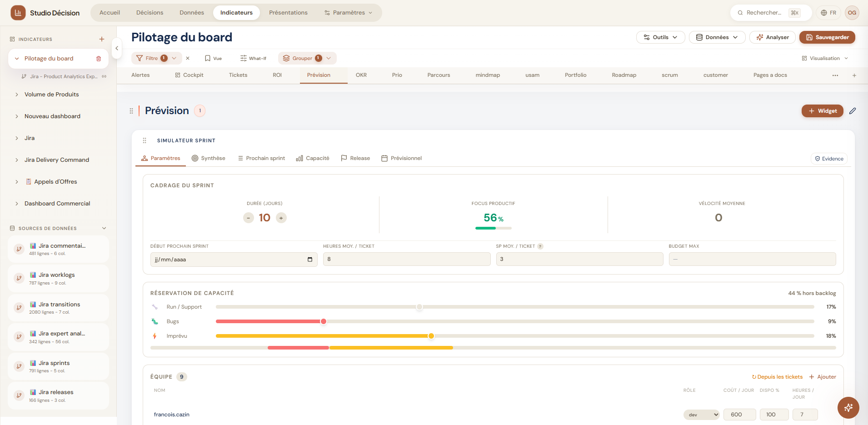Collapse the left sidebar panel
The height and width of the screenshot is (425, 868).
click(x=117, y=48)
